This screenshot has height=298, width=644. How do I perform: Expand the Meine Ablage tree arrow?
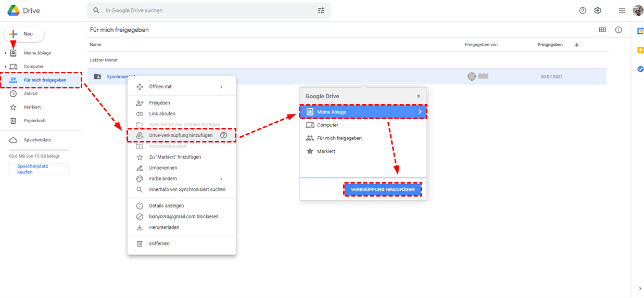click(5, 53)
